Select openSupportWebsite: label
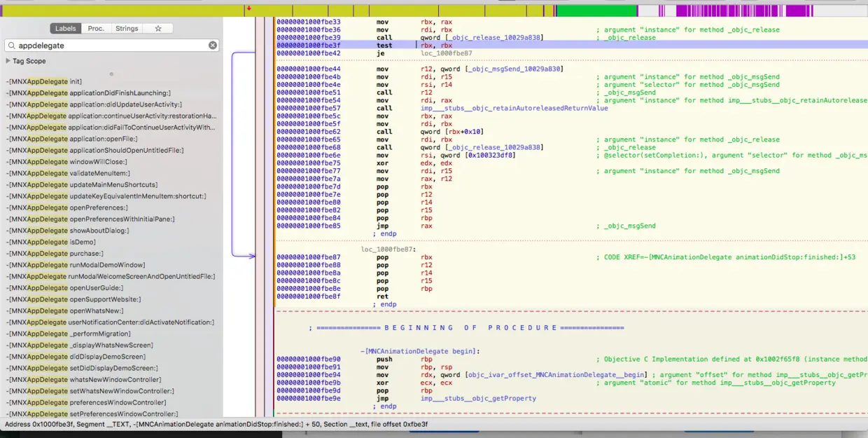This screenshot has height=438, width=868. coord(73,299)
